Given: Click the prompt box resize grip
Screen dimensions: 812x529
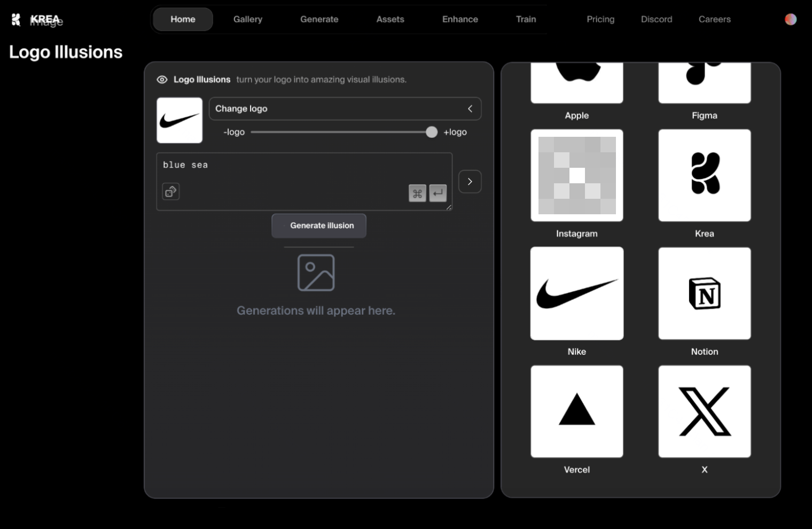Looking at the screenshot, I should pos(449,207).
